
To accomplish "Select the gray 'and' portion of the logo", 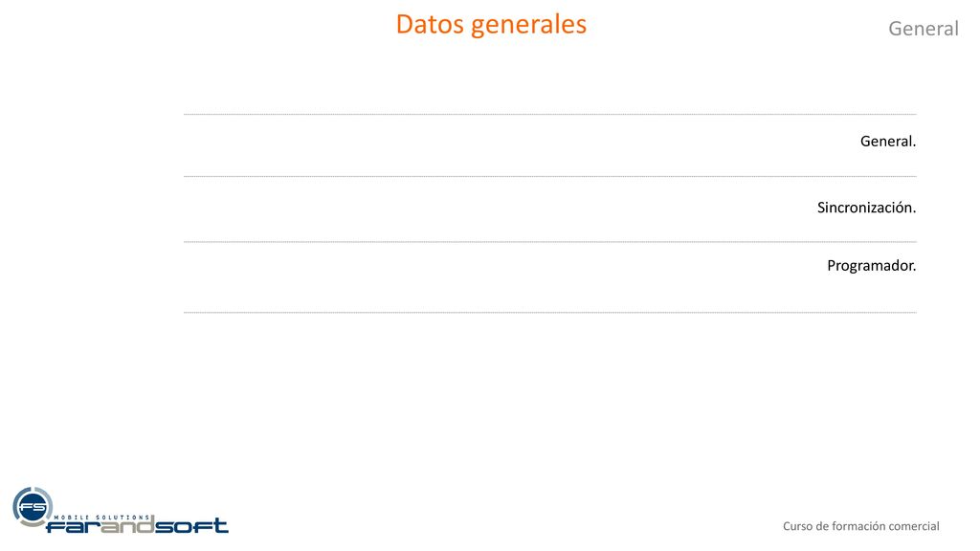I will pyautogui.click(x=126, y=525).
